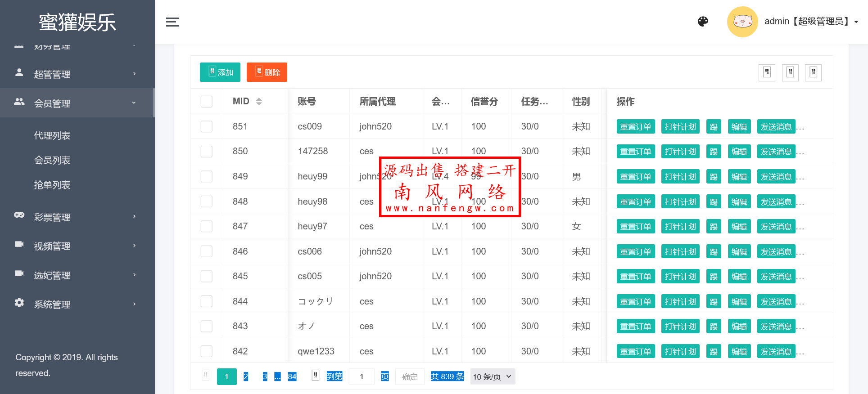868x394 pixels.
Task: Click the 彩票管理 gamepad icon
Action: tap(19, 215)
